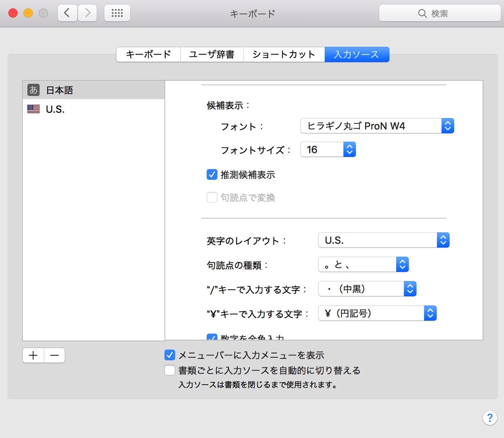Click the キーボード window title
The height and width of the screenshot is (438, 504).
coord(252,13)
